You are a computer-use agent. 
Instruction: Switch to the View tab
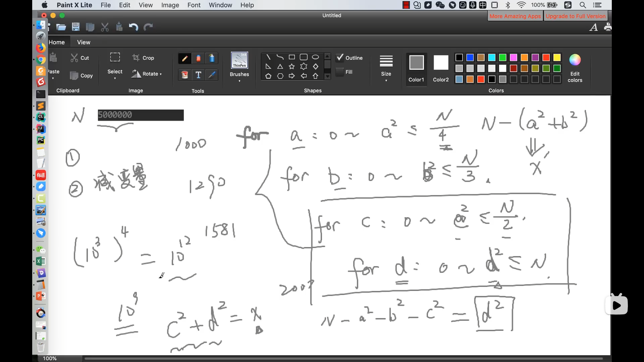[84, 42]
